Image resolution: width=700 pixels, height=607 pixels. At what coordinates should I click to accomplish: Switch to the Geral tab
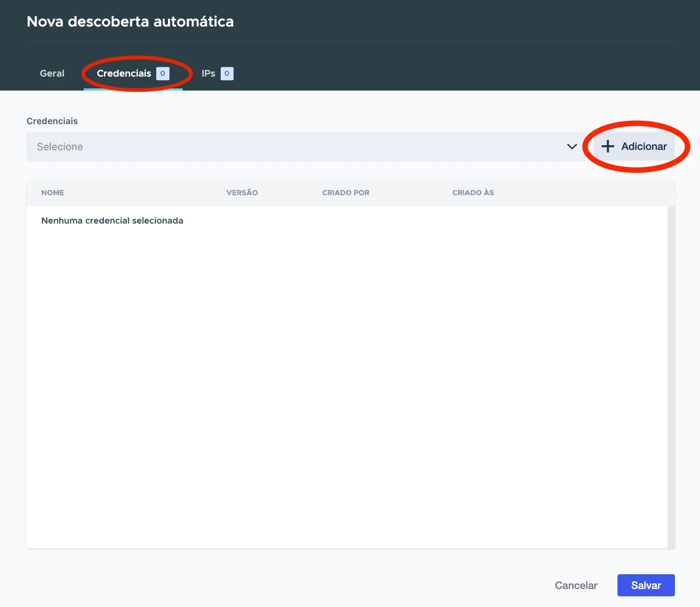(x=52, y=73)
